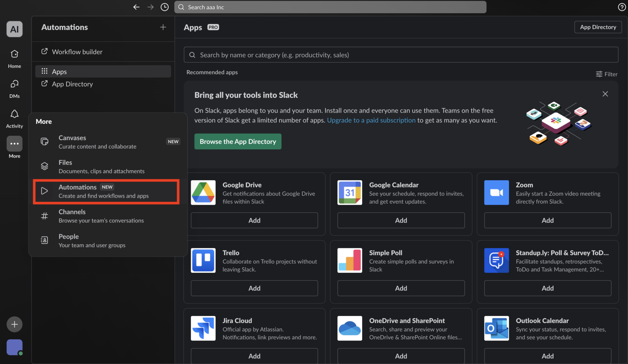The height and width of the screenshot is (364, 628).
Task: Select Apps in the Automations panel
Action: [59, 71]
